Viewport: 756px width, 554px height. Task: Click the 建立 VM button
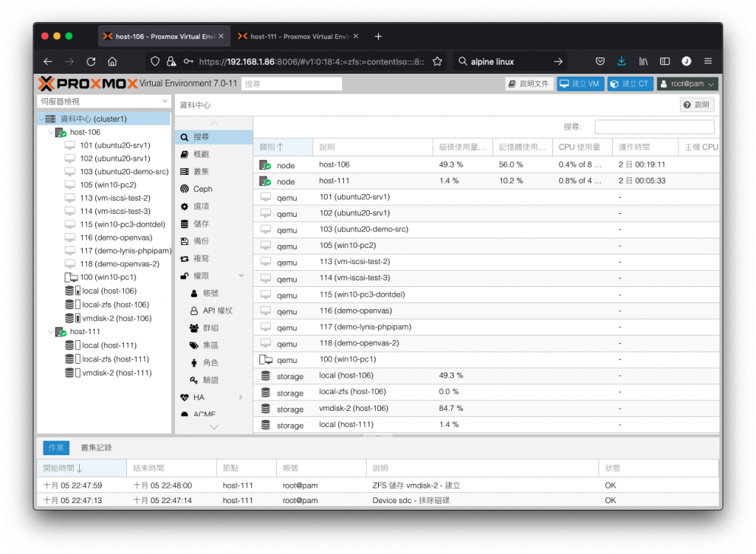(580, 84)
